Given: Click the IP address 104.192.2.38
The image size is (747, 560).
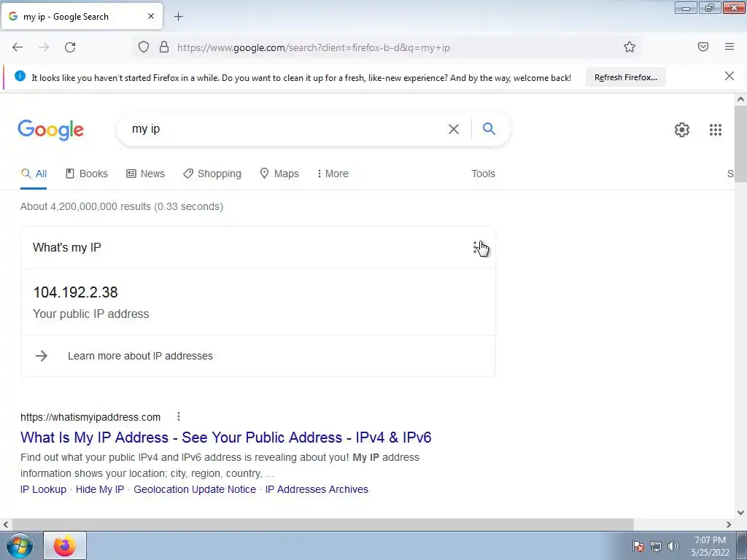Looking at the screenshot, I should [75, 292].
